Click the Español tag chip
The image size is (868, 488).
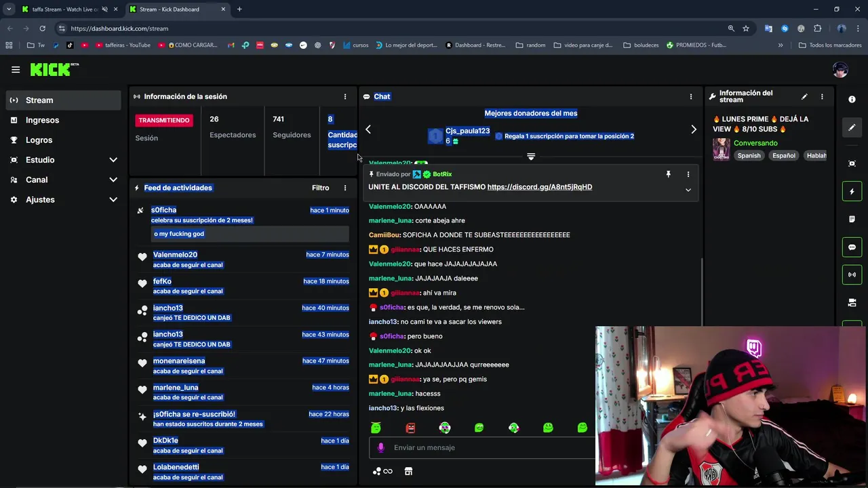(783, 156)
